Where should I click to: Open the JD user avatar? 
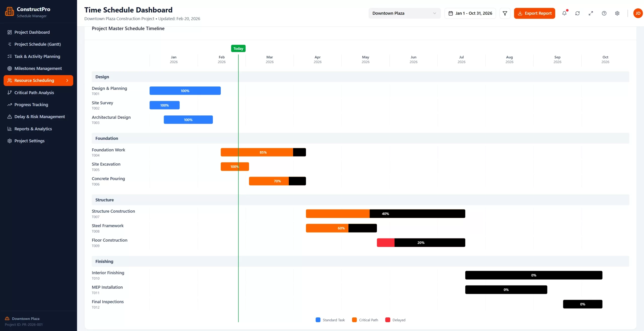coord(637,13)
